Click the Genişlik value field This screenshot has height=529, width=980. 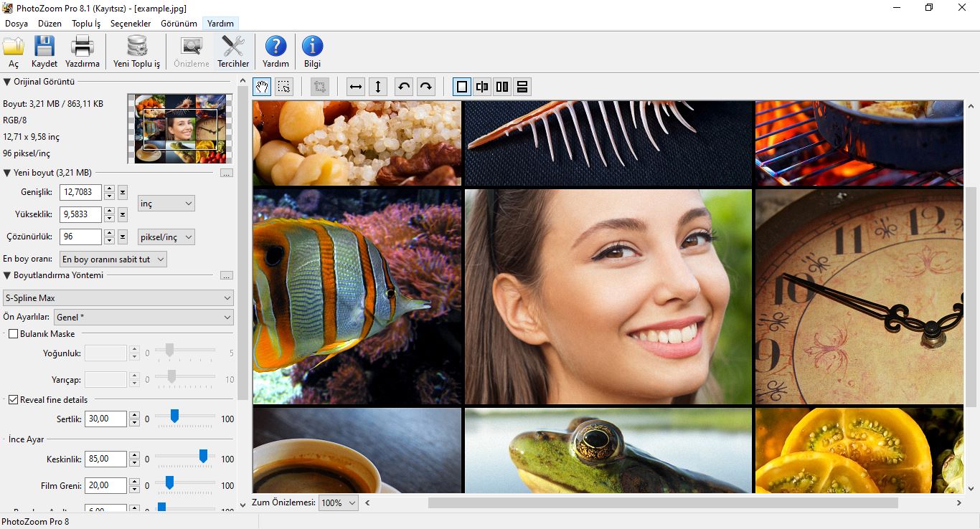tap(80, 192)
